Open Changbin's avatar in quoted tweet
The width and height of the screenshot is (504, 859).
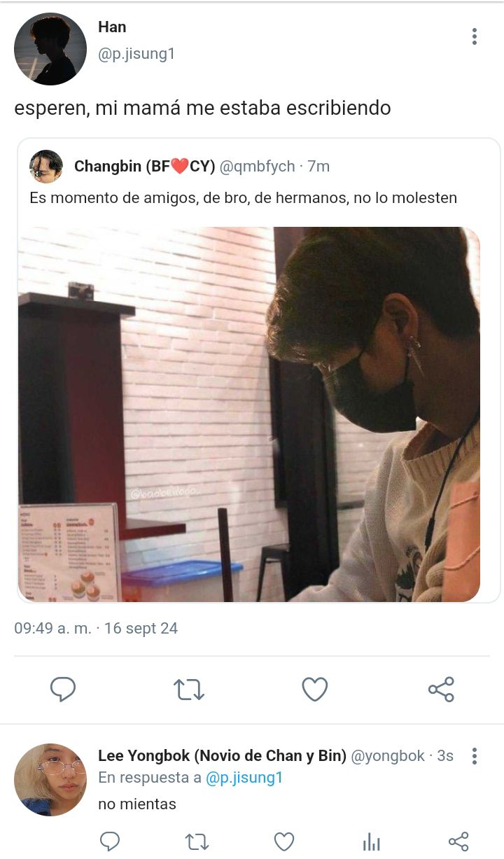[x=46, y=167]
